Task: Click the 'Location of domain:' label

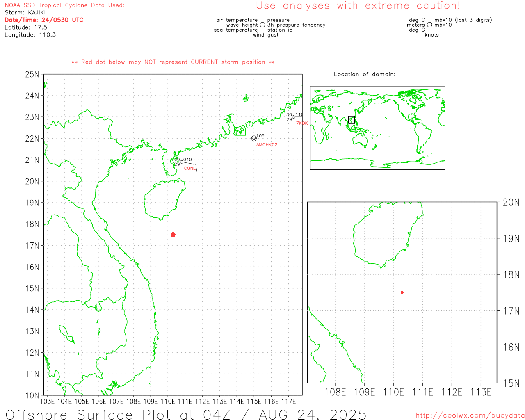Action: 365,74
